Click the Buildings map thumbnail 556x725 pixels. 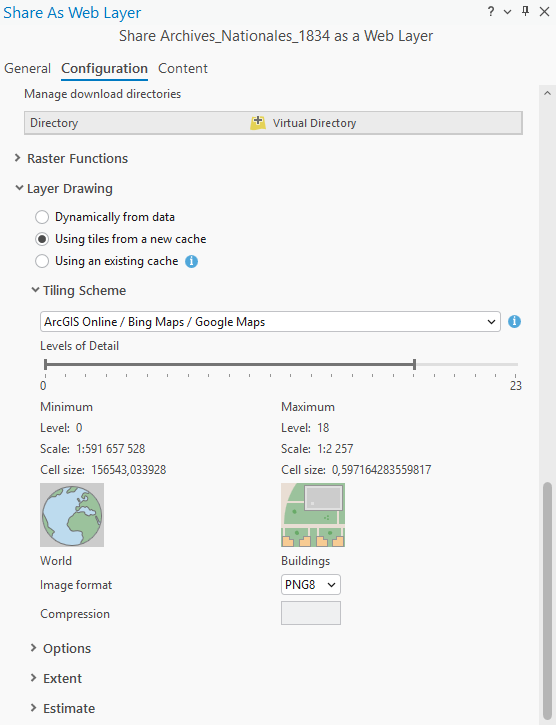point(313,515)
